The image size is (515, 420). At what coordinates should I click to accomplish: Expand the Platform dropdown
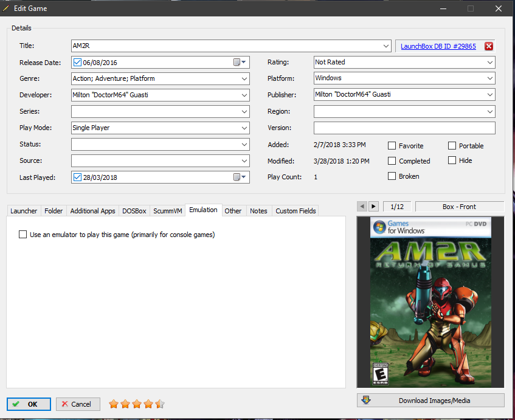click(490, 78)
